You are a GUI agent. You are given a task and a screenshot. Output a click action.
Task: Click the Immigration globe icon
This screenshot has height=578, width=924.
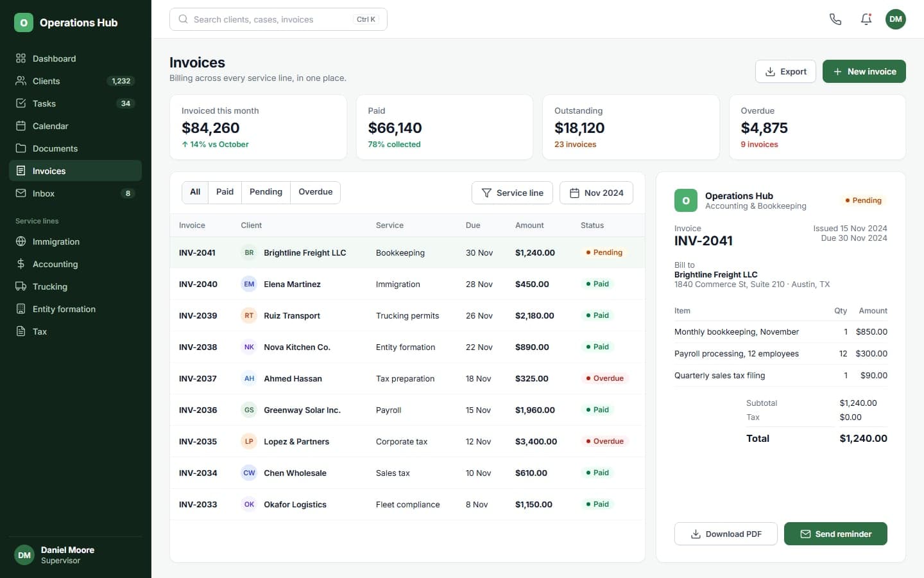[x=21, y=241]
